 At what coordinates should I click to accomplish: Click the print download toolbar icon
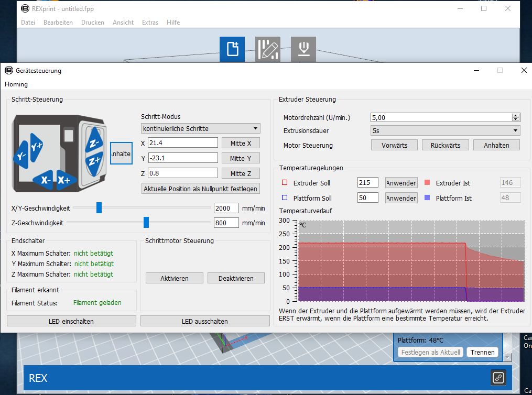303,49
